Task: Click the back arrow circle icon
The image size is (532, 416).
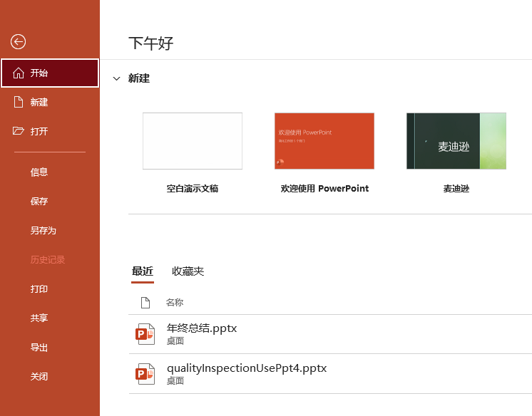Action: (18, 42)
